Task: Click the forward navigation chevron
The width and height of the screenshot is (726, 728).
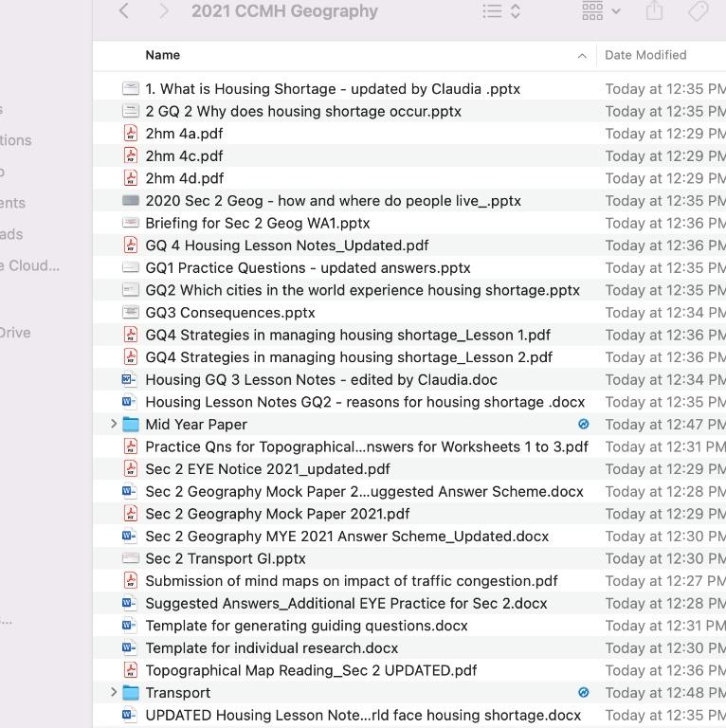Action: coord(164,11)
